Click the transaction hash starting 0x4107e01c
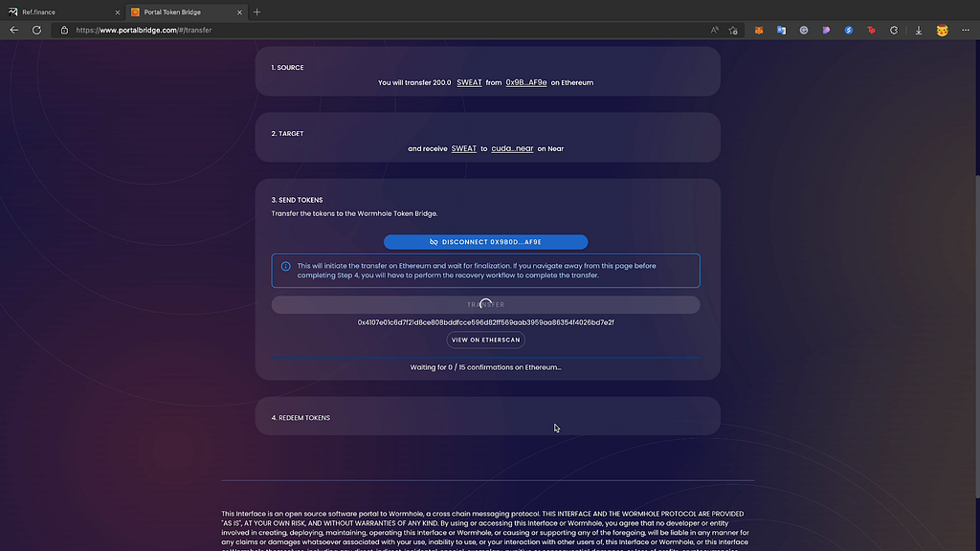Viewport: 980px width, 551px height. (x=485, y=322)
